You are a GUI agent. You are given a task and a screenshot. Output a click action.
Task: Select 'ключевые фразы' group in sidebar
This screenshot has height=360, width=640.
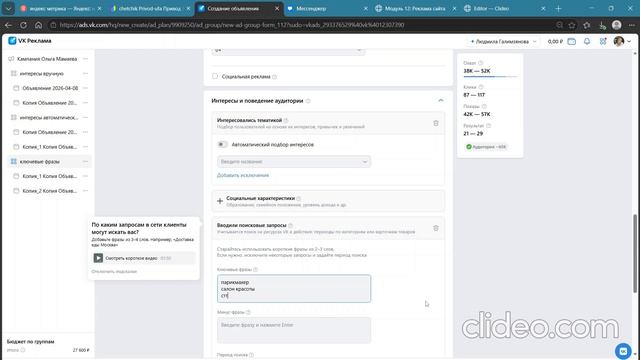pos(40,162)
